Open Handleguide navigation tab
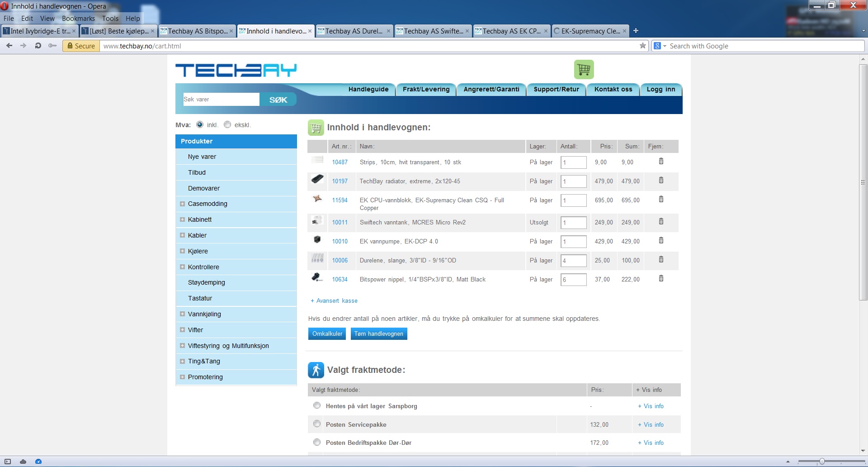 pos(368,90)
